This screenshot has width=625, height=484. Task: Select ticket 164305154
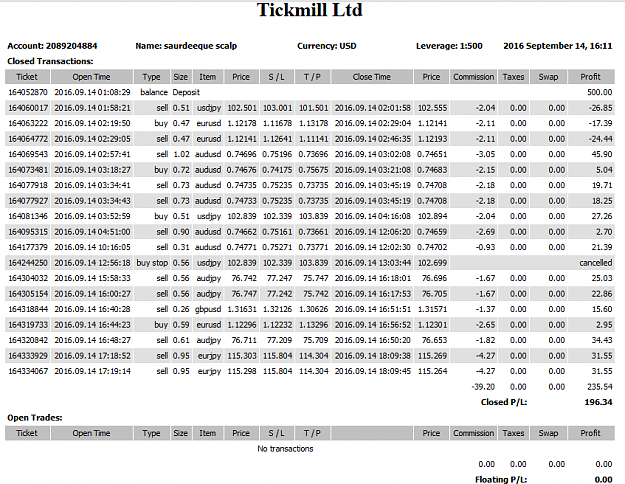[x=28, y=294]
